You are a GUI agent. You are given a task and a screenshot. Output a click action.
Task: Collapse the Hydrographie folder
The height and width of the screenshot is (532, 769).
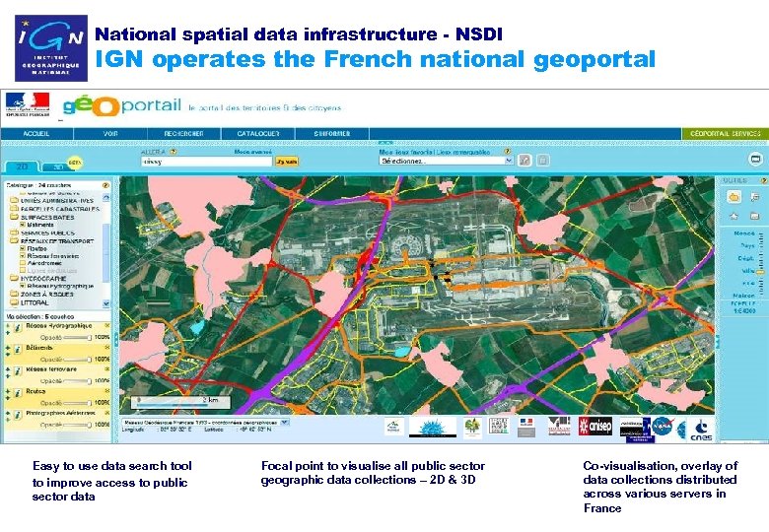[14, 278]
